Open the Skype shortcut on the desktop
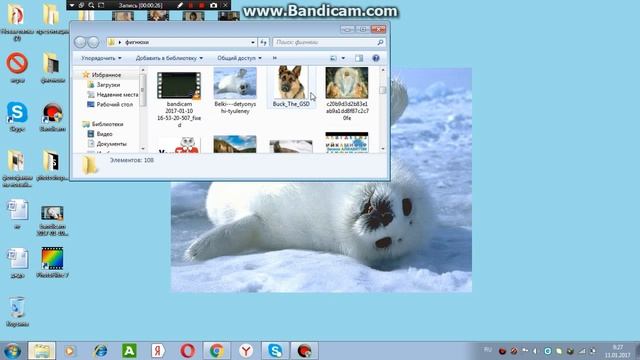640x360 pixels. [x=17, y=117]
